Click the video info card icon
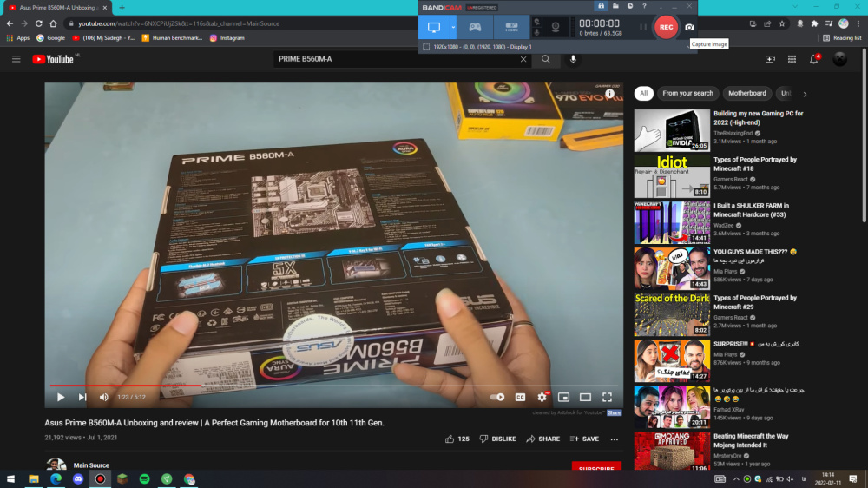 (609, 94)
